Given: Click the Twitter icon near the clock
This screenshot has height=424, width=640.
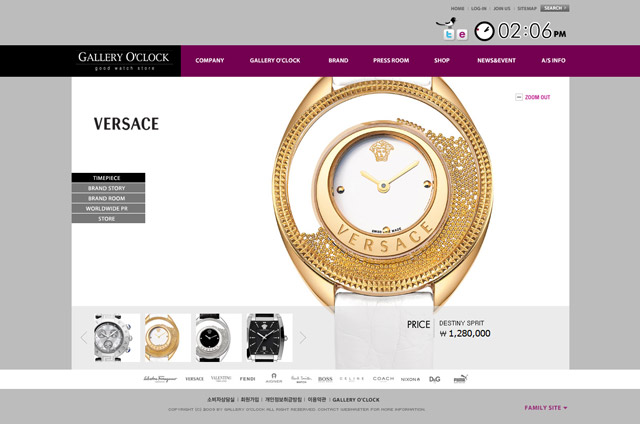Looking at the screenshot, I should click(x=449, y=34).
